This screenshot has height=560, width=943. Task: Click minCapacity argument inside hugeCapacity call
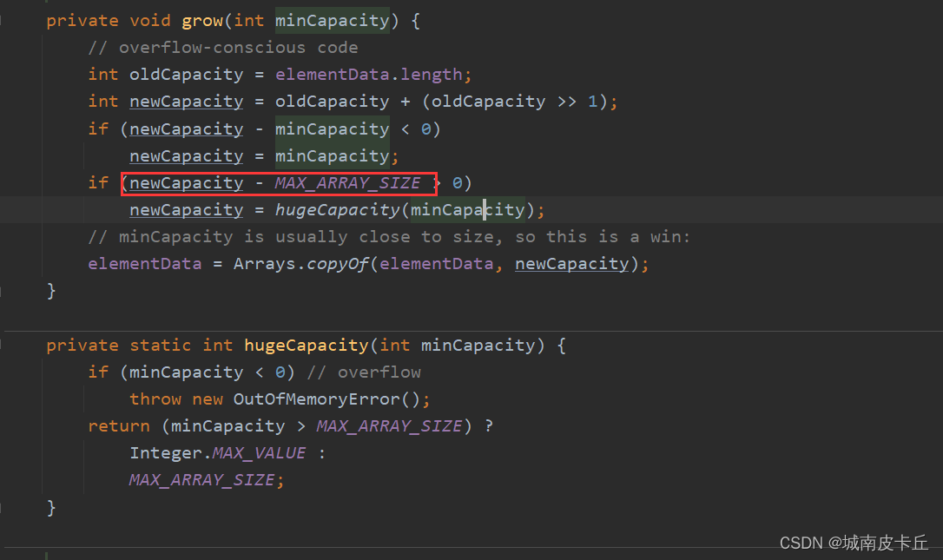[468, 210]
